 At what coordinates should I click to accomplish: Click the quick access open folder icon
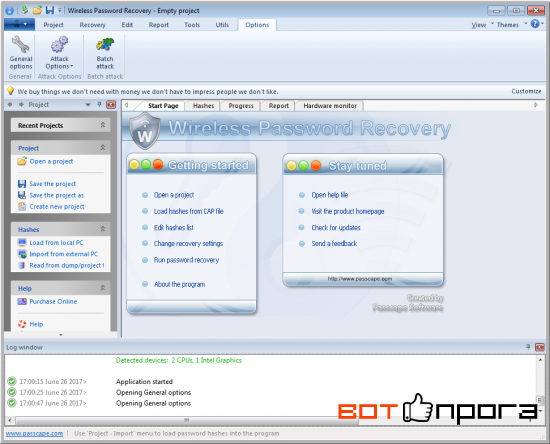click(37, 10)
